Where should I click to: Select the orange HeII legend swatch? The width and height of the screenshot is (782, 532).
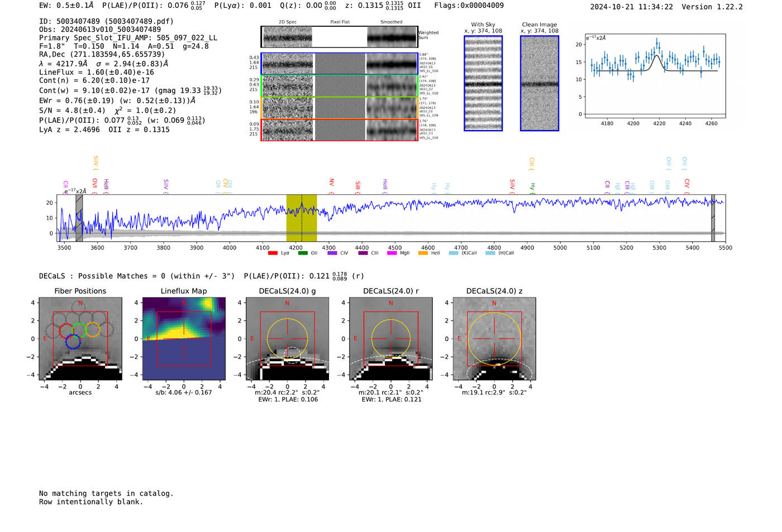423,253
